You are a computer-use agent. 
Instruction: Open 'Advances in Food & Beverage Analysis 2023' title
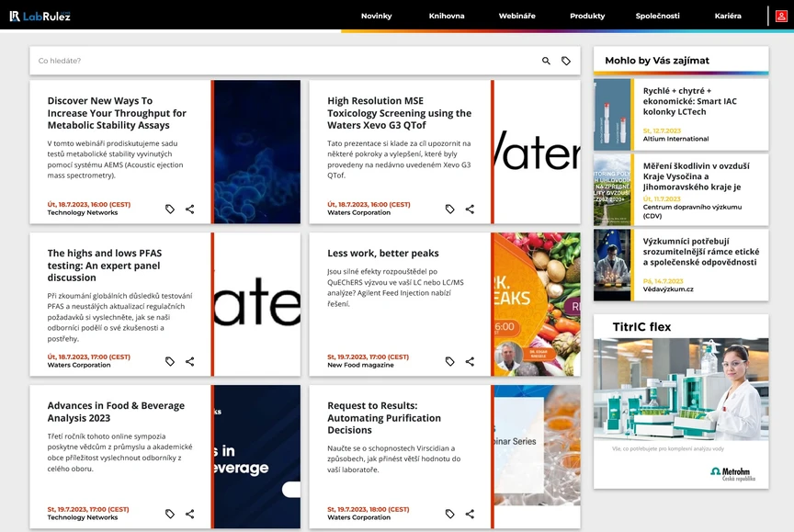(116, 412)
